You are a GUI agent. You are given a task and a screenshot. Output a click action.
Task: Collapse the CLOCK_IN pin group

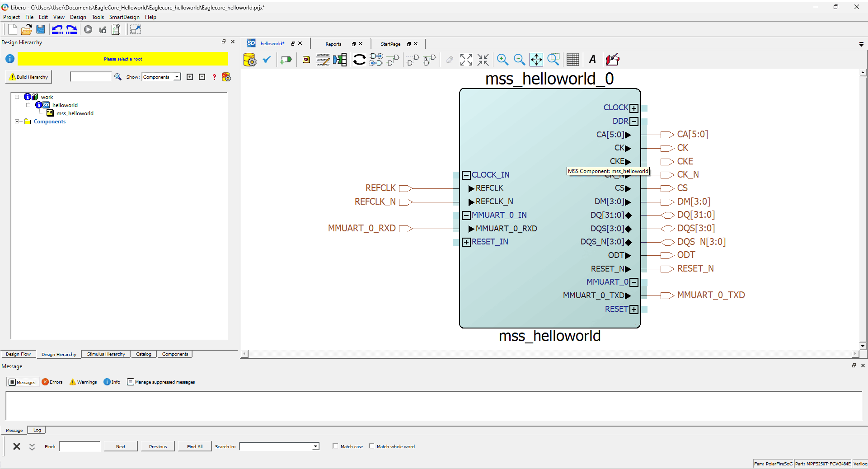click(x=466, y=175)
